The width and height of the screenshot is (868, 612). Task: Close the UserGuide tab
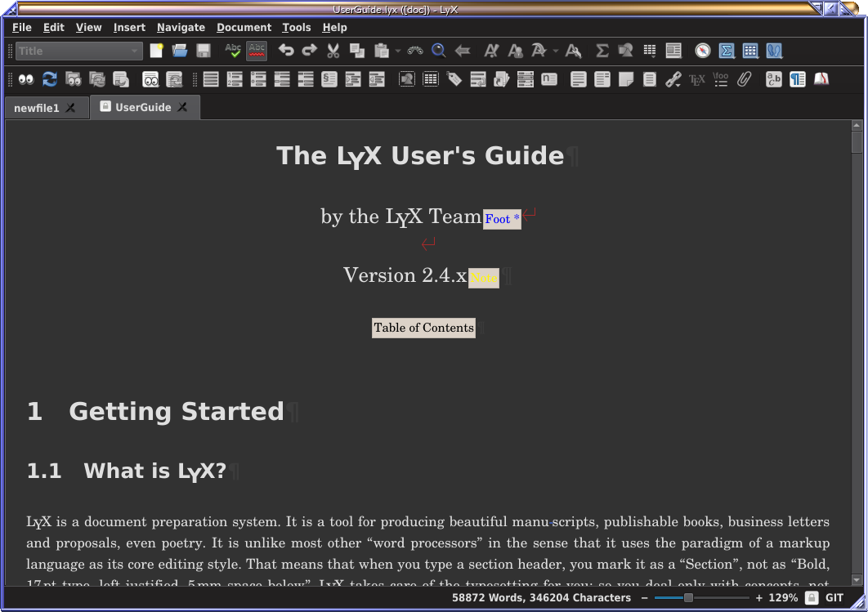coord(182,107)
